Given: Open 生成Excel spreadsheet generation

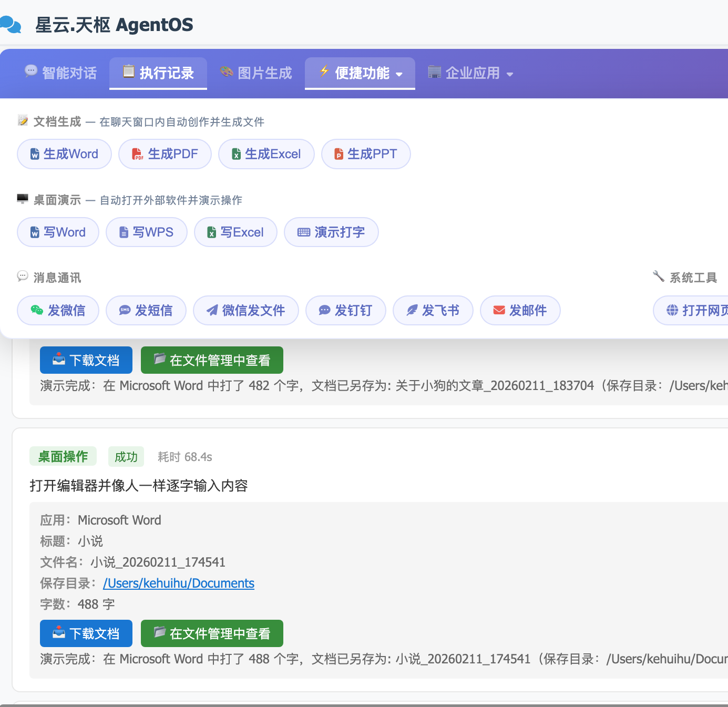Looking at the screenshot, I should point(236,153).
